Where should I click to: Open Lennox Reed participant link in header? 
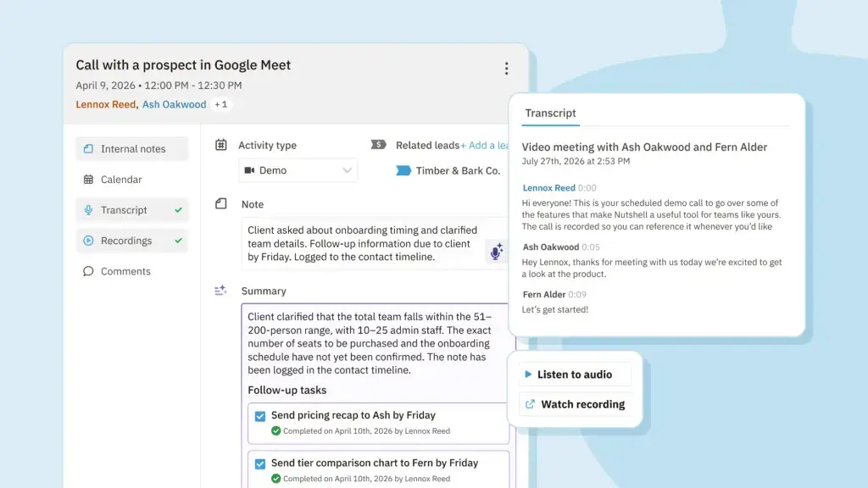click(105, 104)
